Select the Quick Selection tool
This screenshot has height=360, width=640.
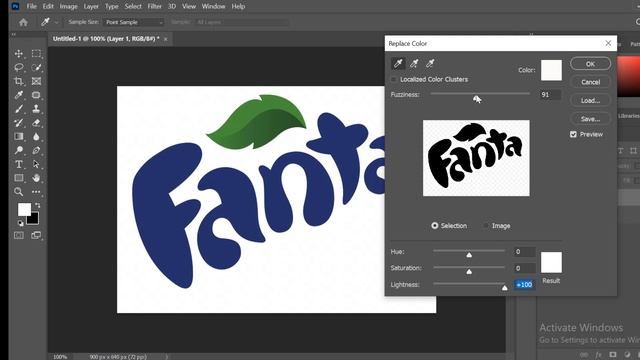coord(36,67)
